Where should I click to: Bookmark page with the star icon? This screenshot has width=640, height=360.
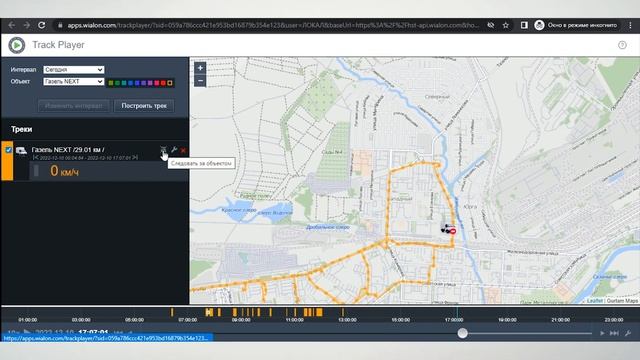coord(506,25)
